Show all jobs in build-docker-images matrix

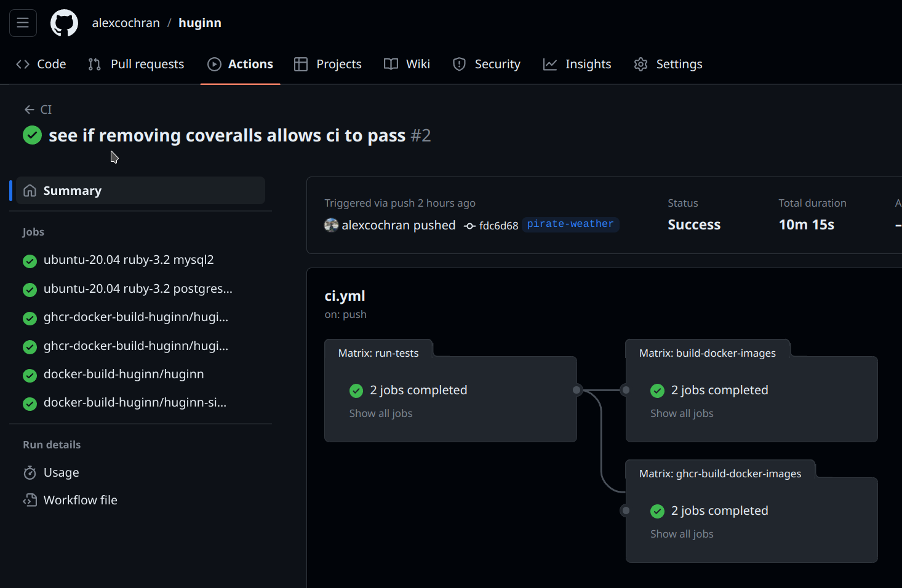682,413
